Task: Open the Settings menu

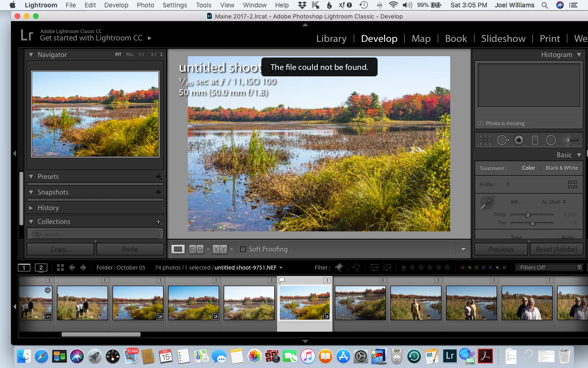Action: [x=175, y=6]
